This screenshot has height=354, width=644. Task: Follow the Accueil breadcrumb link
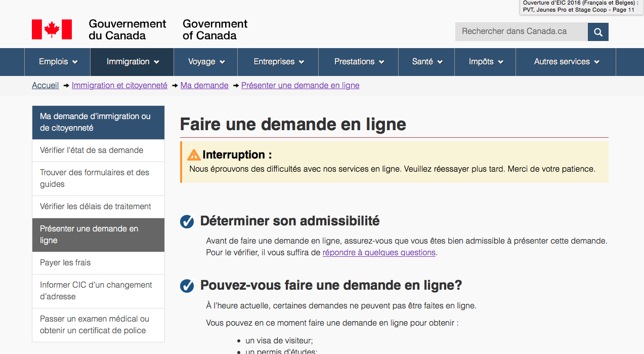tap(46, 86)
